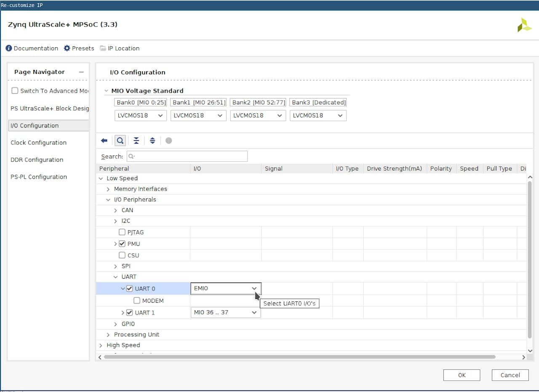This screenshot has height=392, width=539.
Task: Open UART 0 I/O selection dropdown
Action: (226, 288)
